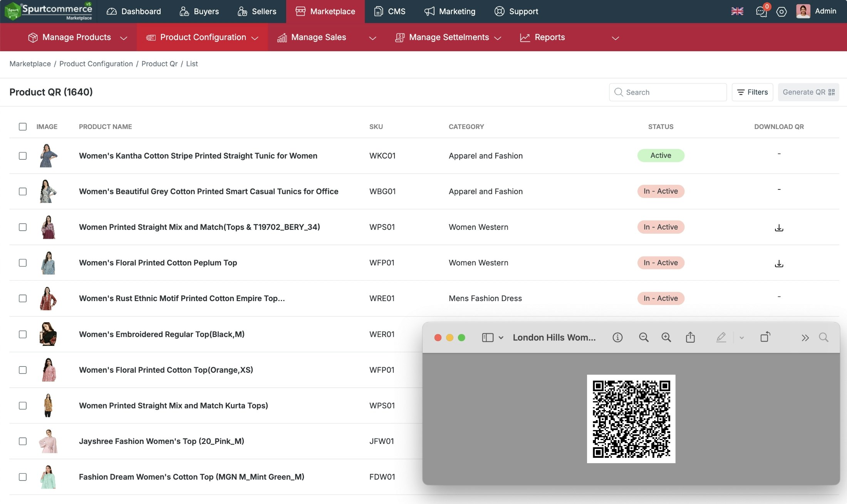The width and height of the screenshot is (847, 504).
Task: Select the Women's Floral Printed Cotton Peplum Top checkbox
Action: click(23, 263)
